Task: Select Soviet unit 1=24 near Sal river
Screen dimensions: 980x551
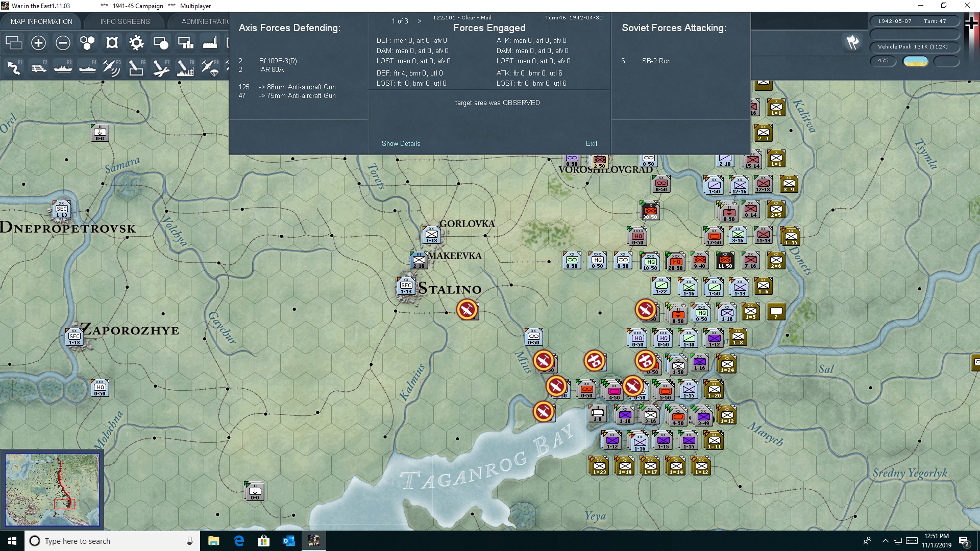Action: (727, 364)
